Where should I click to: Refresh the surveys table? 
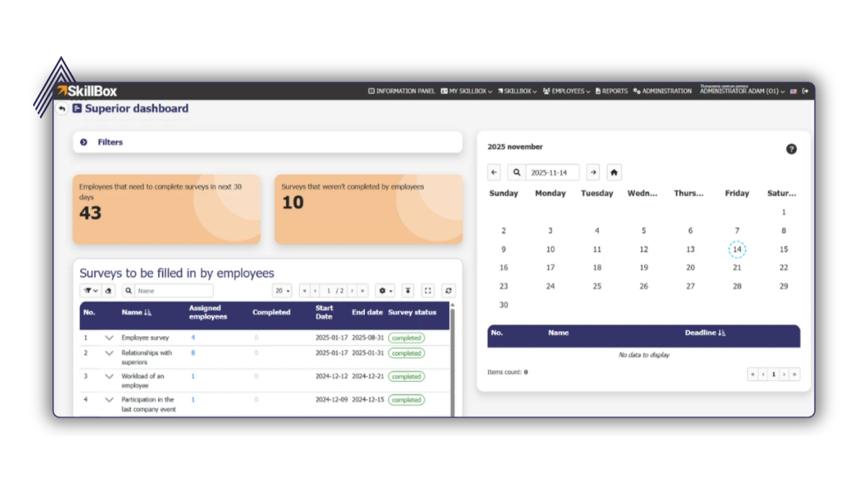pos(448,290)
